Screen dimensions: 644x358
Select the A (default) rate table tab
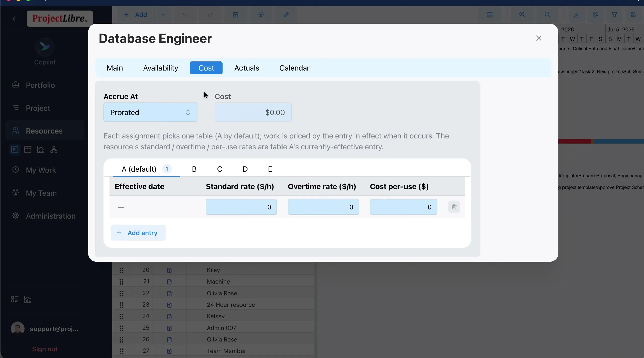click(x=146, y=169)
